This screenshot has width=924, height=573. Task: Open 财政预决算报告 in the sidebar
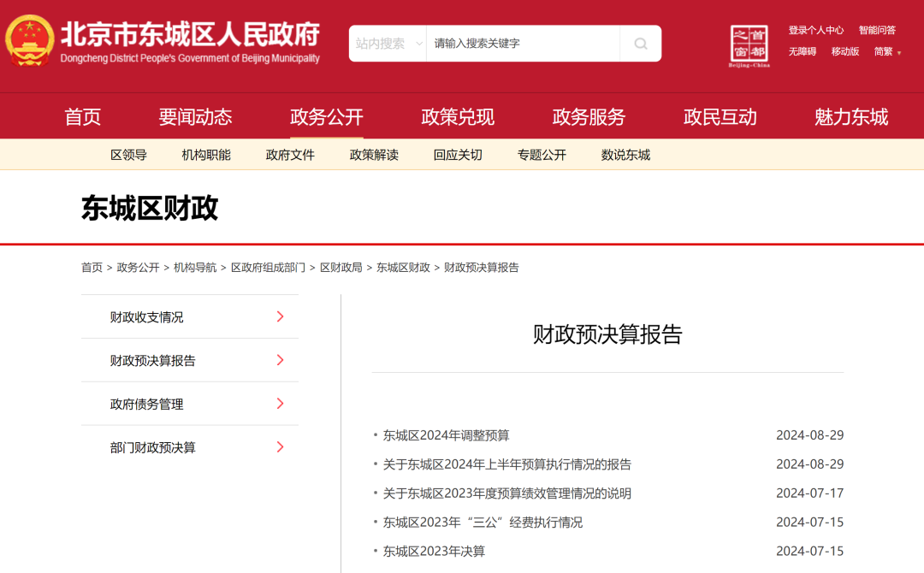153,361
